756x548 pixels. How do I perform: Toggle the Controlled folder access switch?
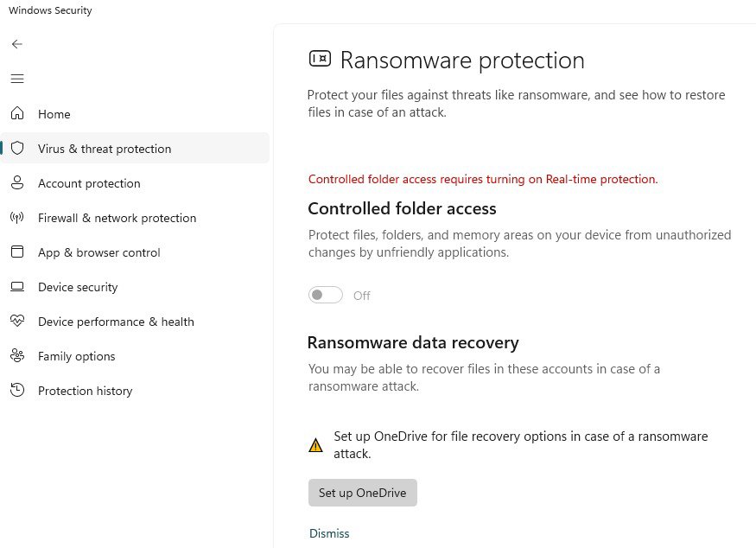tap(326, 296)
